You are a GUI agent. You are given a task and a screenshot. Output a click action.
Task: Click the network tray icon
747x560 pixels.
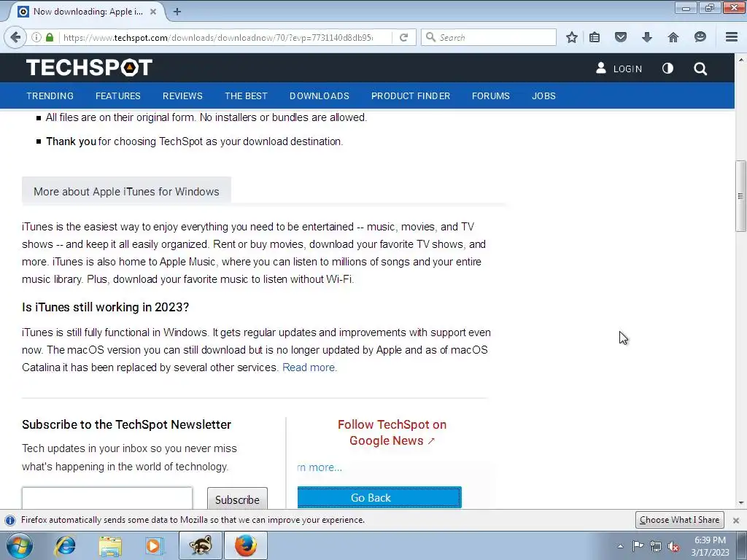[x=656, y=546]
